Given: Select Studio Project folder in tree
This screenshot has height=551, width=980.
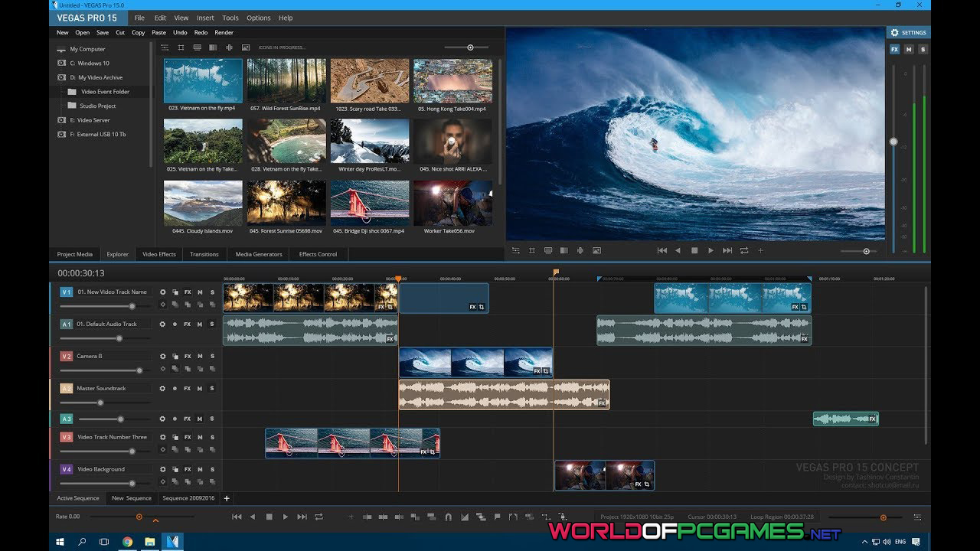Looking at the screenshot, I should tap(98, 106).
